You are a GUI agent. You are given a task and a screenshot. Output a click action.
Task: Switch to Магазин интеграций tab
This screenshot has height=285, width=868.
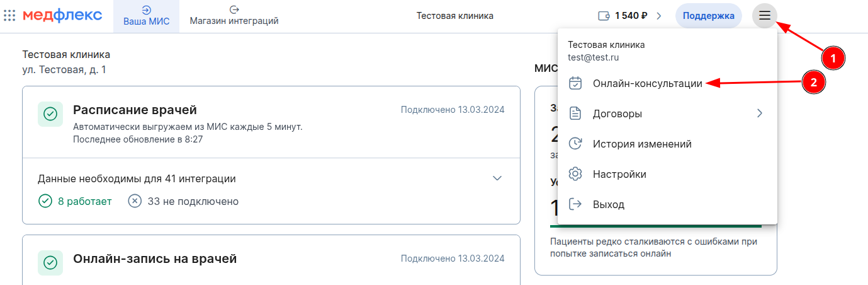click(234, 16)
